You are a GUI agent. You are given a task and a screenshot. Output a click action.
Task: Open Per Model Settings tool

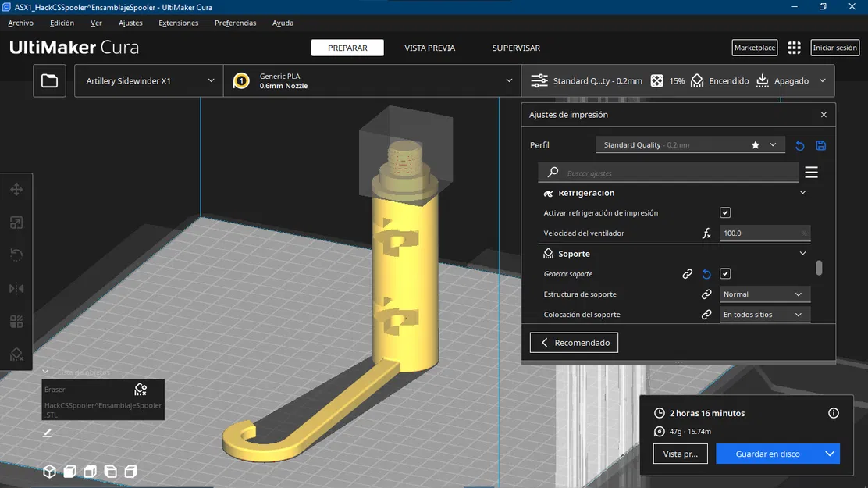[16, 321]
